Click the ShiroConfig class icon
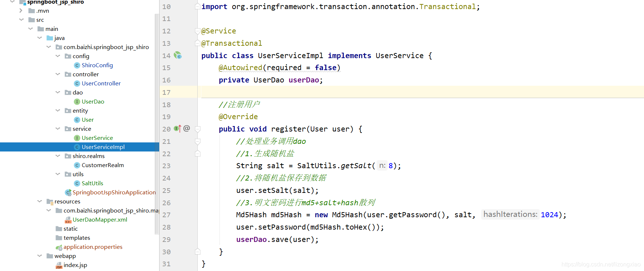644x271 pixels. point(77,65)
